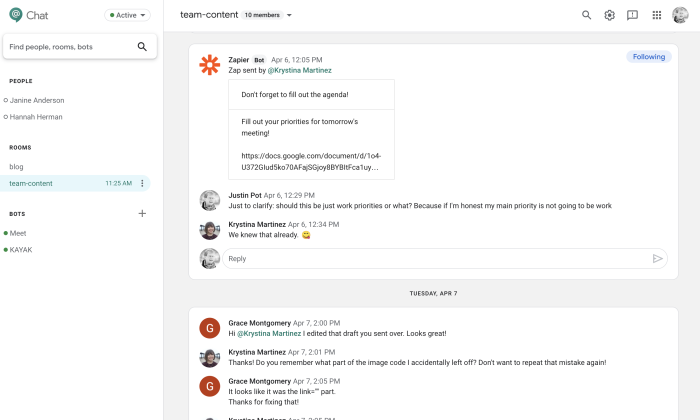Expand the team-content room menu arrow
The height and width of the screenshot is (420, 700).
click(289, 15)
